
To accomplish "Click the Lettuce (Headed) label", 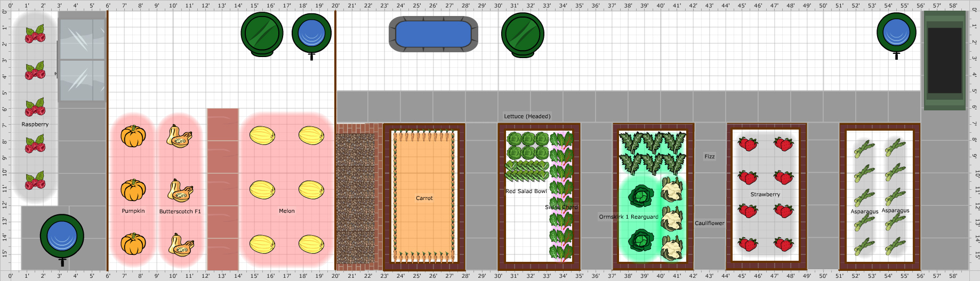I will click(x=527, y=116).
